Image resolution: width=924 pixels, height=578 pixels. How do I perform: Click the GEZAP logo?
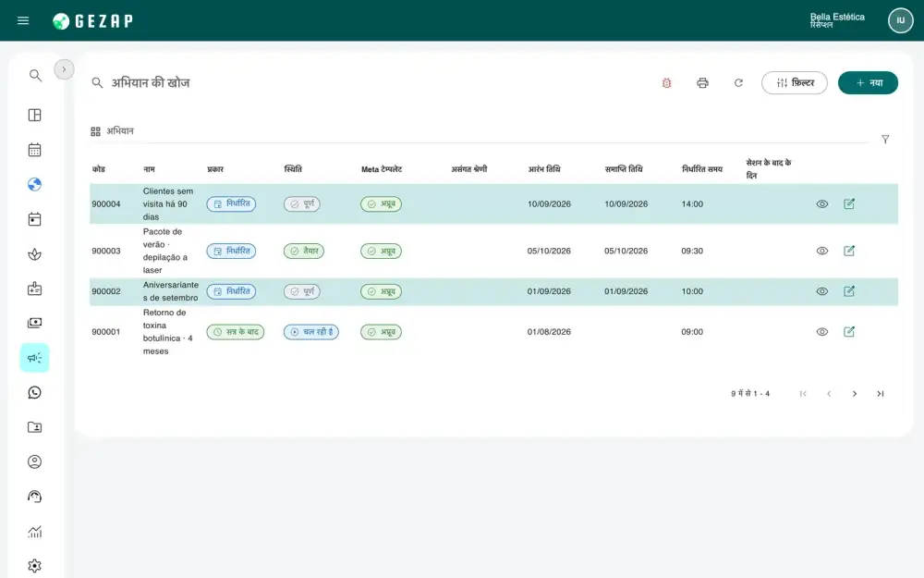click(92, 21)
